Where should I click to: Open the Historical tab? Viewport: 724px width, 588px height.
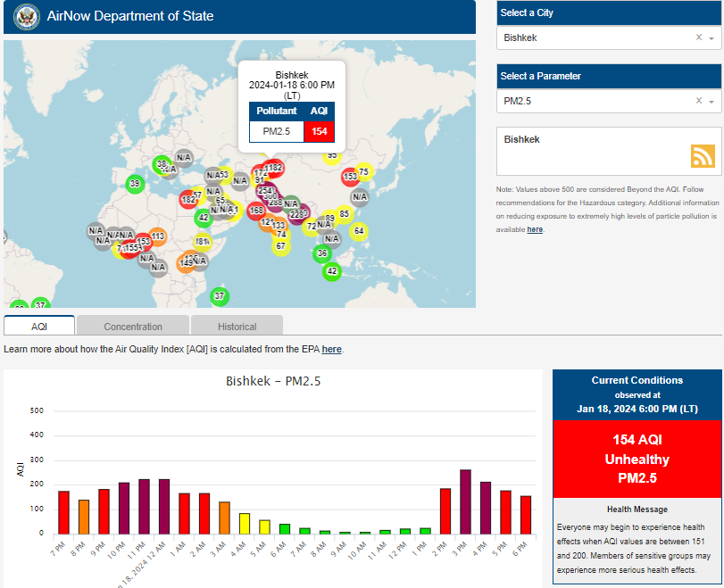coord(237,326)
